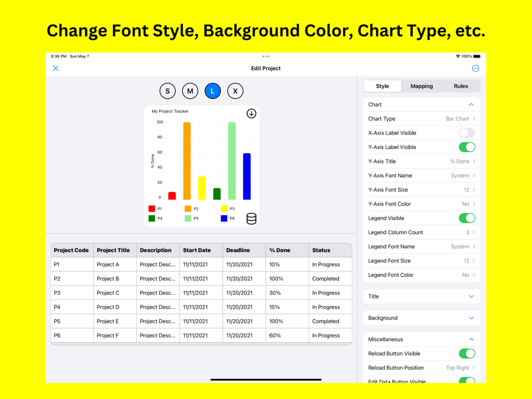Screen dimensions: 532x399
Task: Click the Description column header
Action: click(x=158, y=251)
